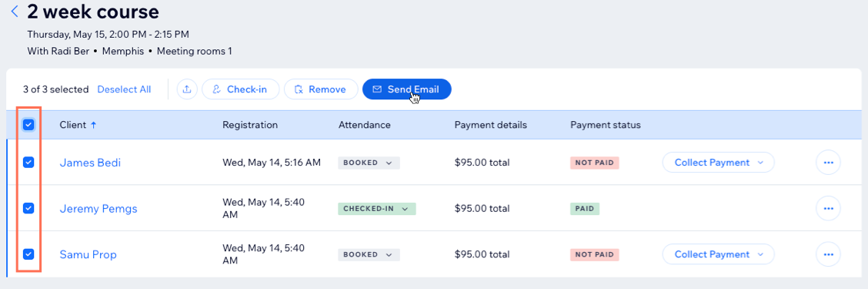
Task: Open James Bedi client profile
Action: tap(90, 163)
